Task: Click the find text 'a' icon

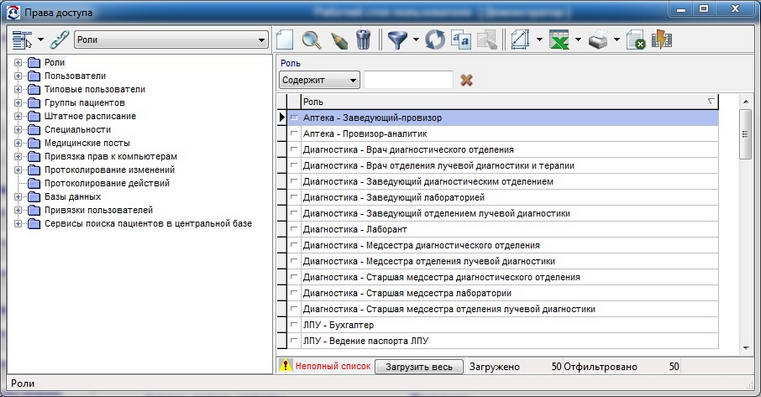Action: (461, 40)
